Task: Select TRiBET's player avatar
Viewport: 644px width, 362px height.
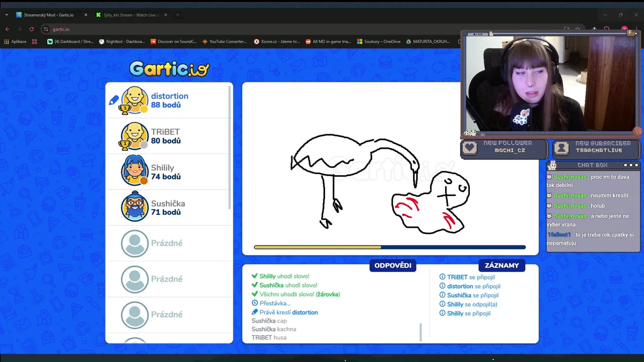Action: click(134, 136)
